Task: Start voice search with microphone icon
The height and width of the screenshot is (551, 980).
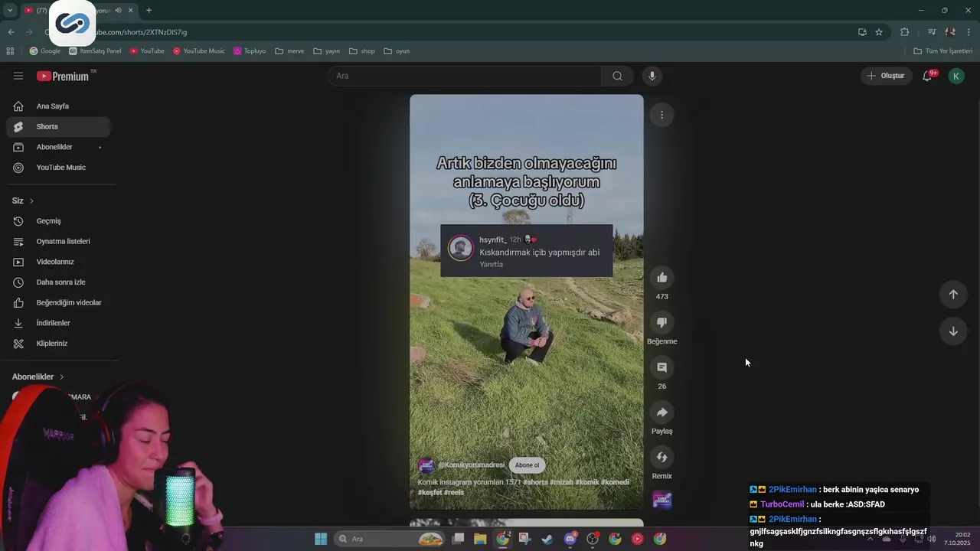Action: click(652, 76)
